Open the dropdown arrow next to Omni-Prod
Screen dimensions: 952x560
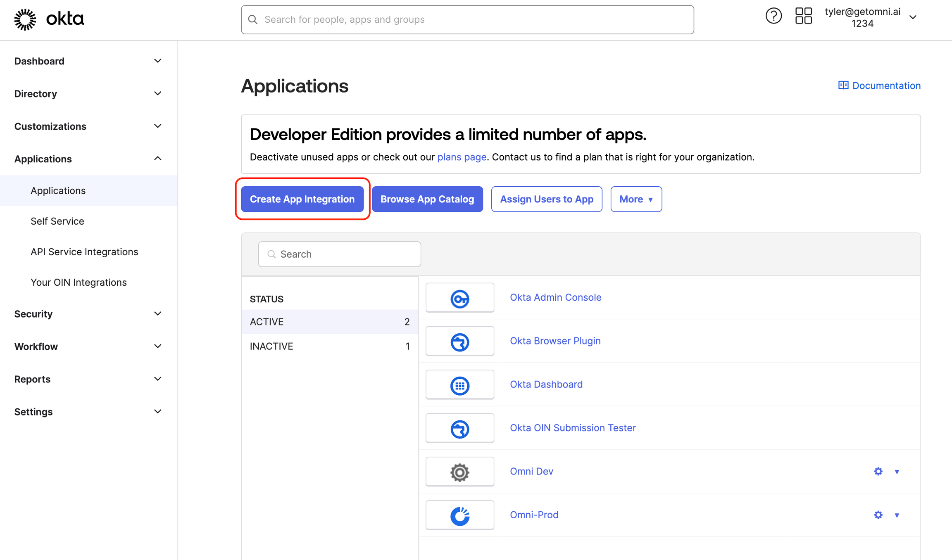click(x=897, y=515)
